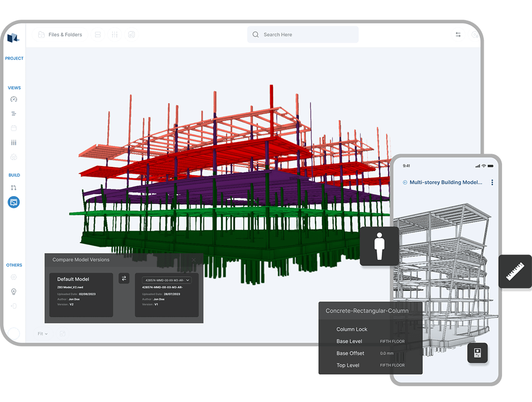
Task: Click the compare arrows icon under Build
Action: [14, 187]
